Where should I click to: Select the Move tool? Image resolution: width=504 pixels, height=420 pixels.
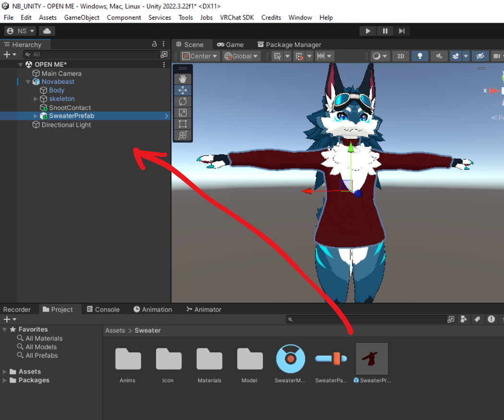coord(182,90)
